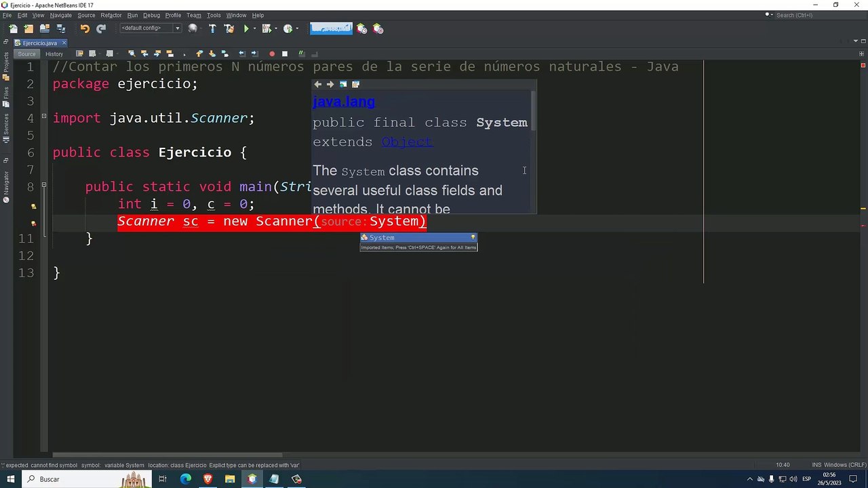Open Brave browser from the taskbar
The image size is (868, 488).
tap(208, 479)
